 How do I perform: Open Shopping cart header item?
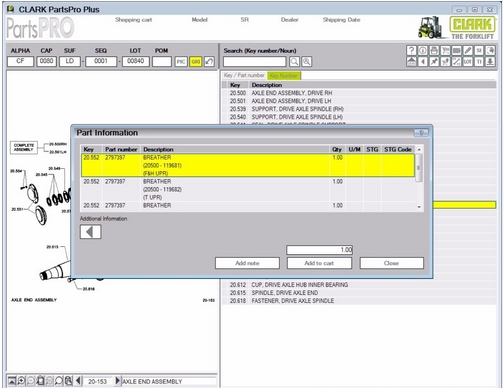(133, 20)
